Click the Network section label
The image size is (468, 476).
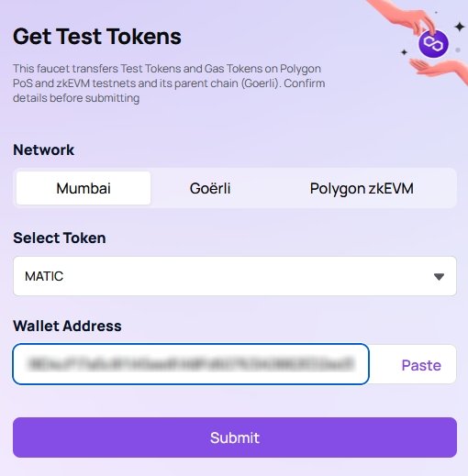tap(43, 149)
